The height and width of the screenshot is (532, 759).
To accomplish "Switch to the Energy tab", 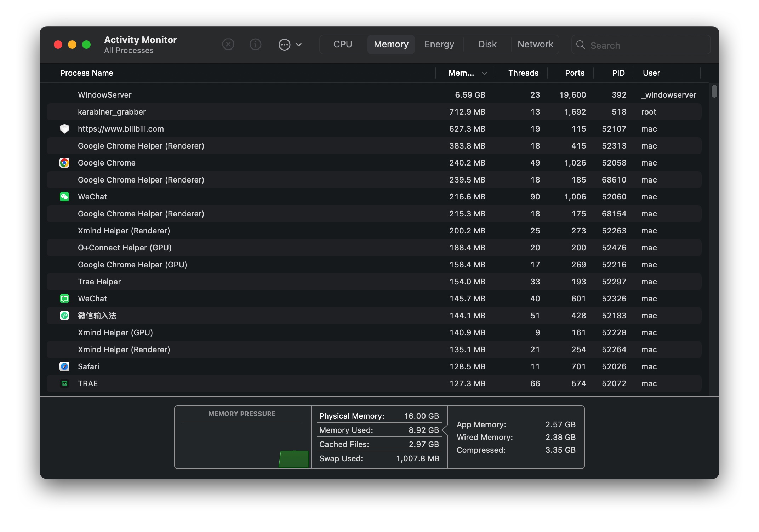I will [439, 45].
